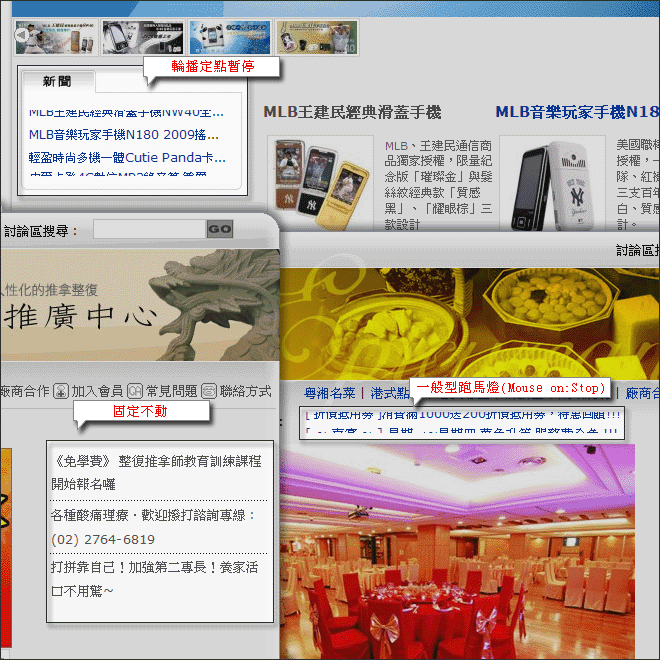Open the 聯絡方式 menu link
The width and height of the screenshot is (660, 660).
click(245, 391)
